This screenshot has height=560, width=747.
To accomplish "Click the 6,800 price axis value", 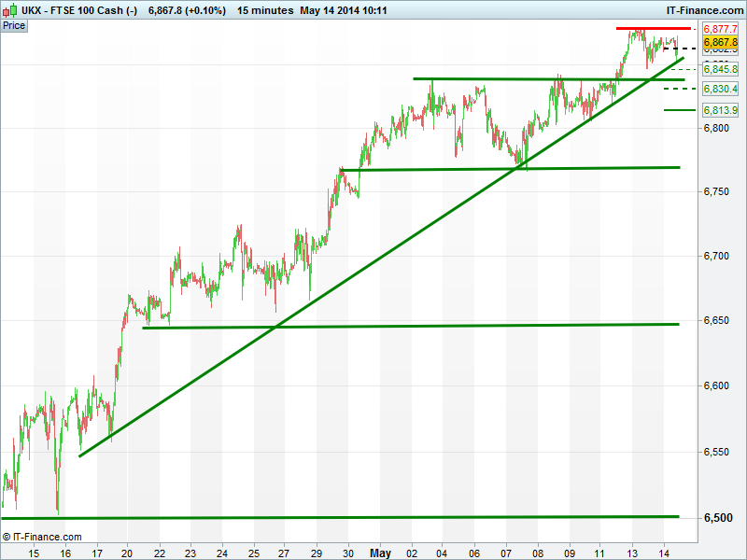I will (x=716, y=128).
